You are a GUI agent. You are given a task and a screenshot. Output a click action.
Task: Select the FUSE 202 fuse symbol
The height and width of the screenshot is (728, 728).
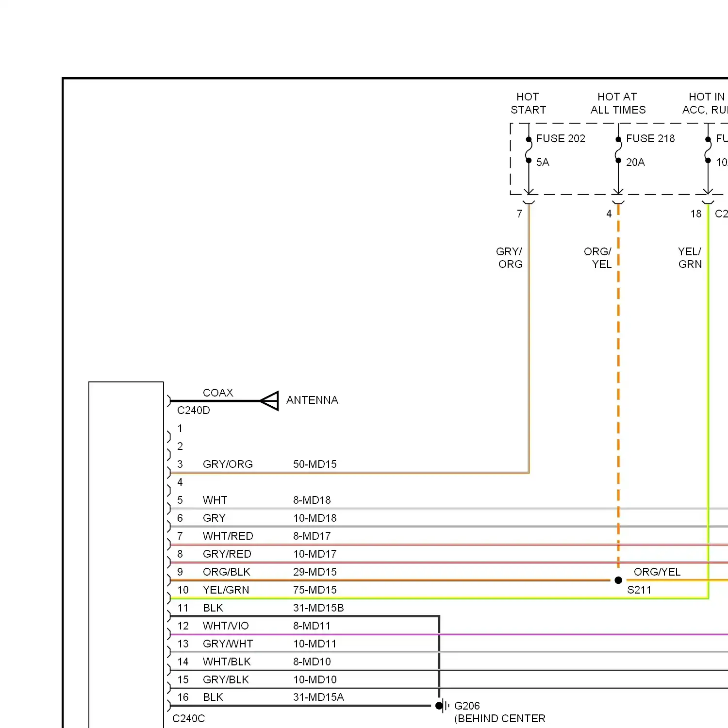coord(529,150)
